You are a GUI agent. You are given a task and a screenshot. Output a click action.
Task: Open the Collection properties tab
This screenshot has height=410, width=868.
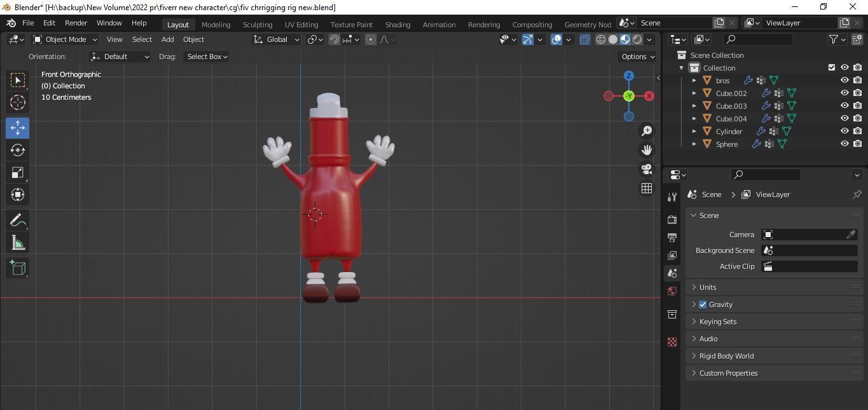pos(672,314)
